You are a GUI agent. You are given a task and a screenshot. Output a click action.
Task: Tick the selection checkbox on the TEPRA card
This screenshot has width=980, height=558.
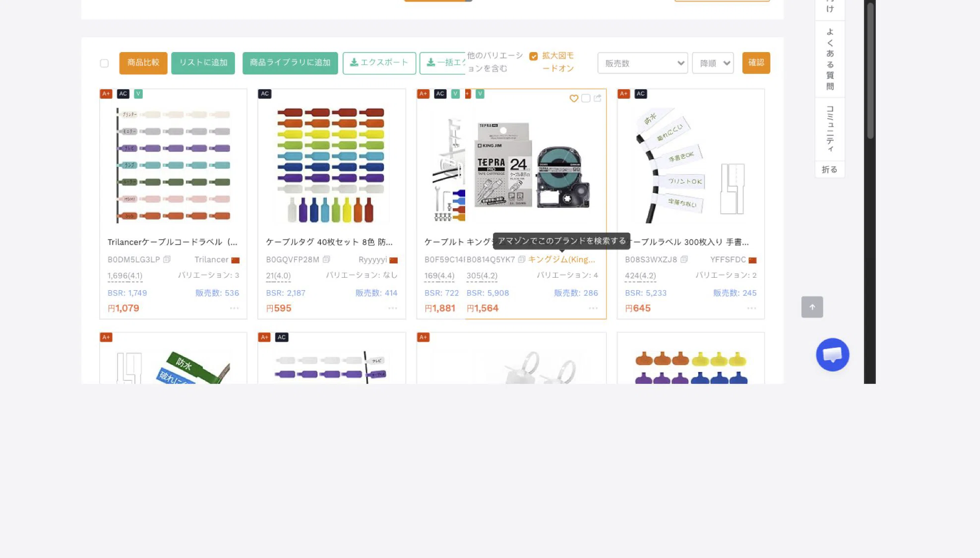coord(586,98)
